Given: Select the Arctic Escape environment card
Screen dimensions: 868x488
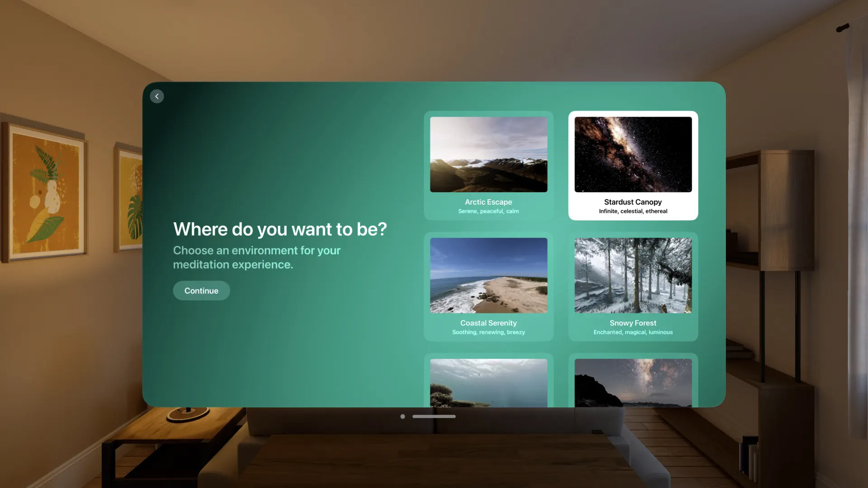Looking at the screenshot, I should (488, 165).
